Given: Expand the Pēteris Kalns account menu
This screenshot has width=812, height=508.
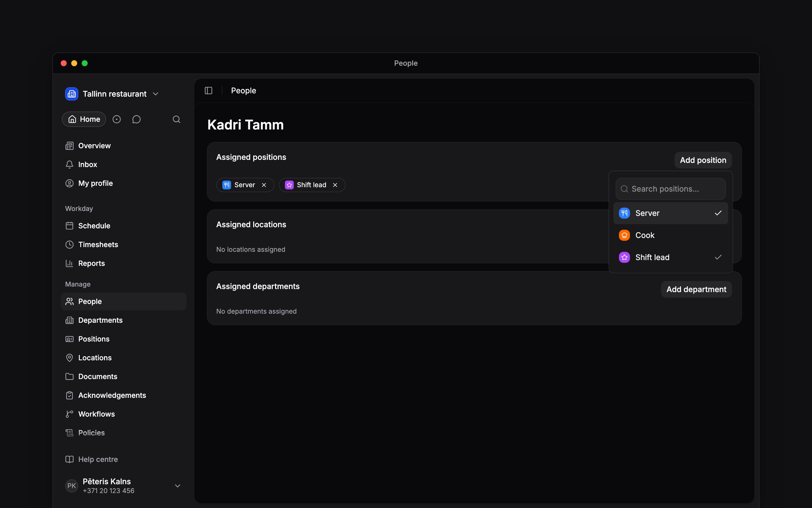Looking at the screenshot, I should click(178, 486).
